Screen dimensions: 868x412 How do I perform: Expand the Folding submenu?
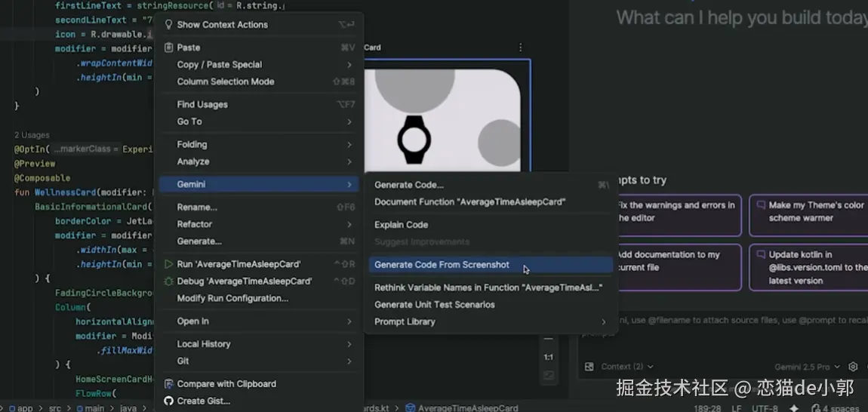pyautogui.click(x=259, y=145)
